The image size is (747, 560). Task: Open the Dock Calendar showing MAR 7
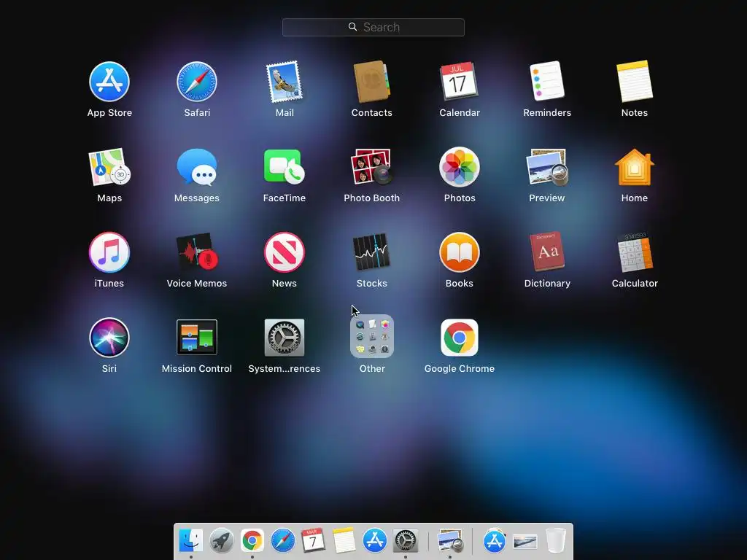tap(313, 540)
